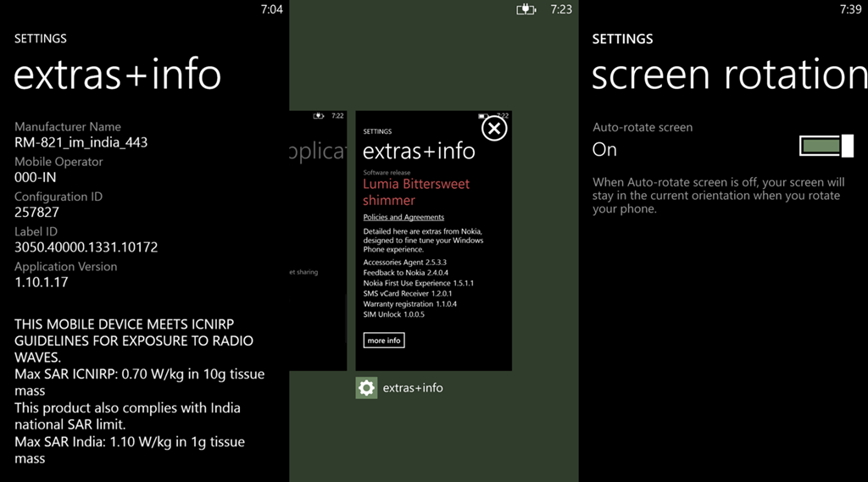Tap Warranty registration 1.1.0.4 entry
Screen dimensions: 868x482
410,304
